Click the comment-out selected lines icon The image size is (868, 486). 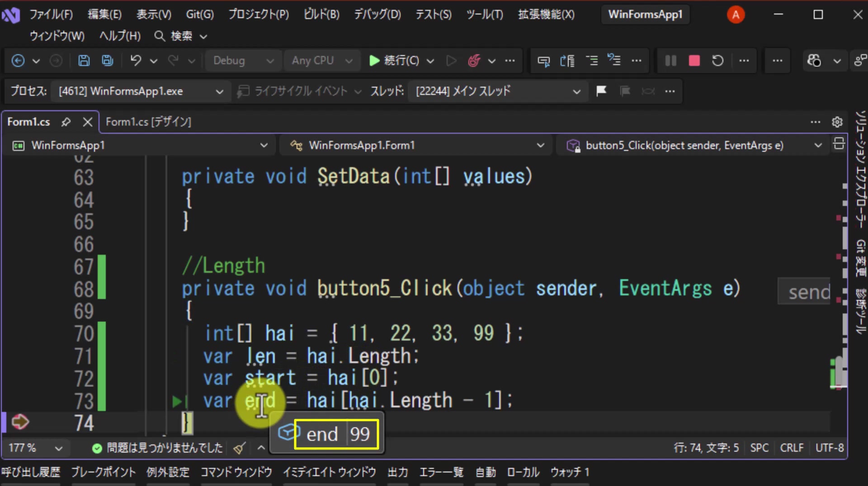[x=591, y=61]
